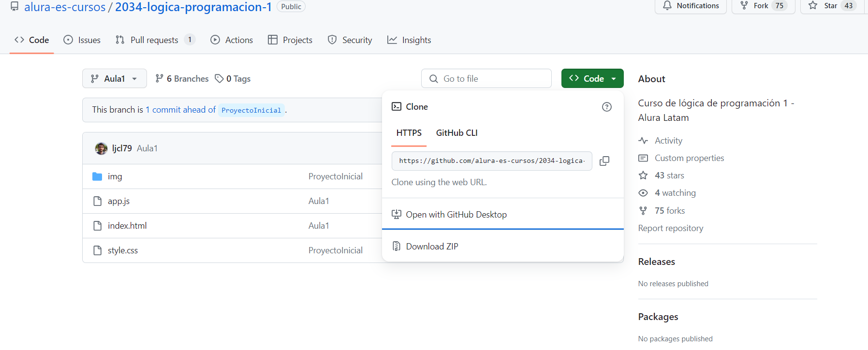Click the style.css file icon
This screenshot has width=868, height=350.
click(97, 250)
